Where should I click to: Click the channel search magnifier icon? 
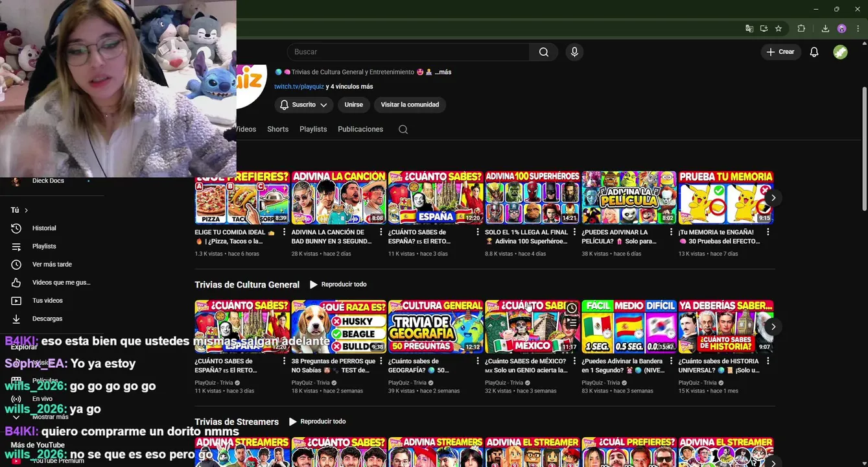point(403,129)
